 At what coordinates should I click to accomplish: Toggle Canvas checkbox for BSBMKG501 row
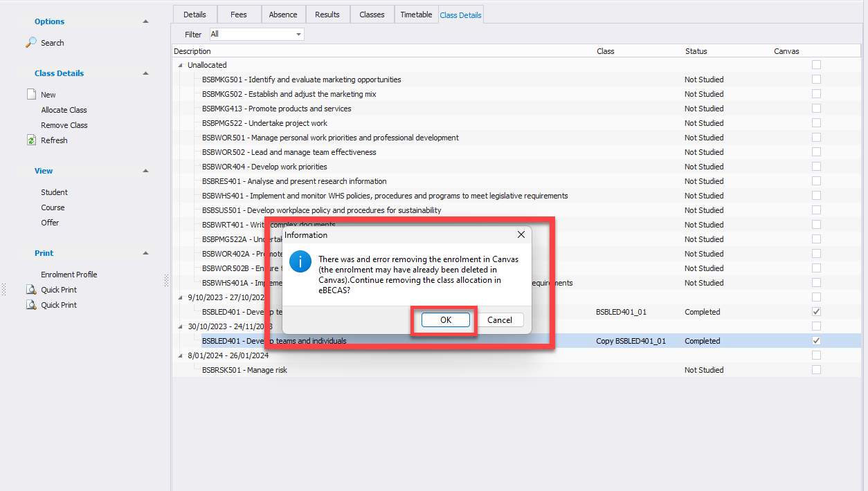[x=816, y=80]
